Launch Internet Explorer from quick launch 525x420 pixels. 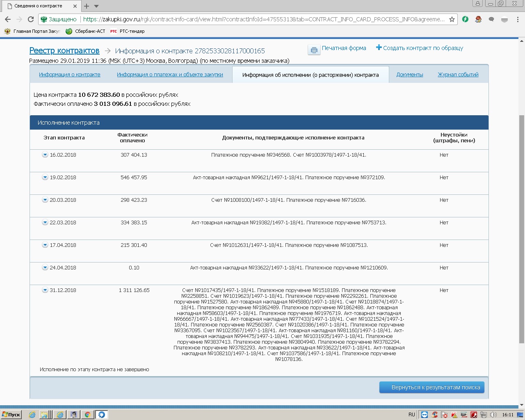32,415
